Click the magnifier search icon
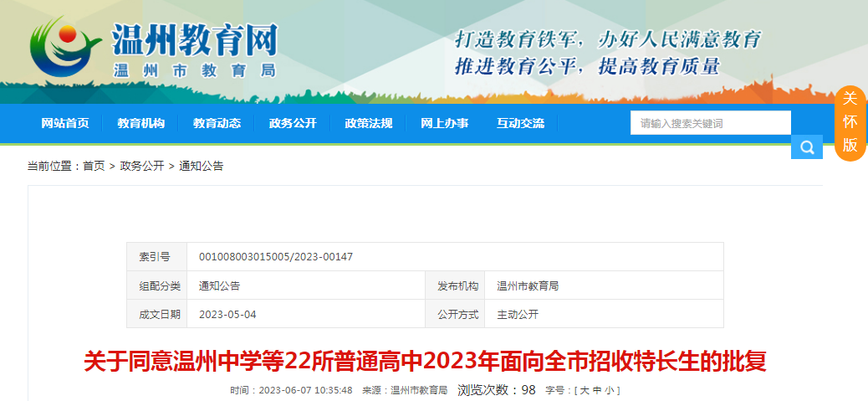This screenshot has height=401, width=868. pos(807,147)
